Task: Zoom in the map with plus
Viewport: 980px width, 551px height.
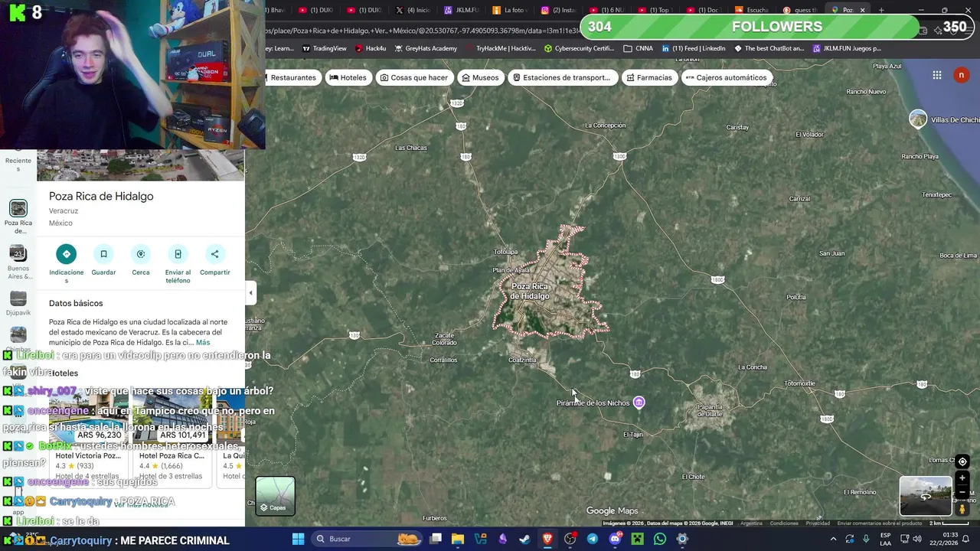Action: tap(962, 478)
